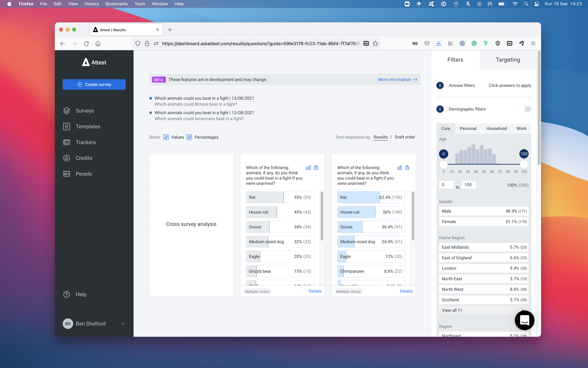588x368 pixels.
Task: Sort responses by Draft order
Action: click(x=405, y=137)
